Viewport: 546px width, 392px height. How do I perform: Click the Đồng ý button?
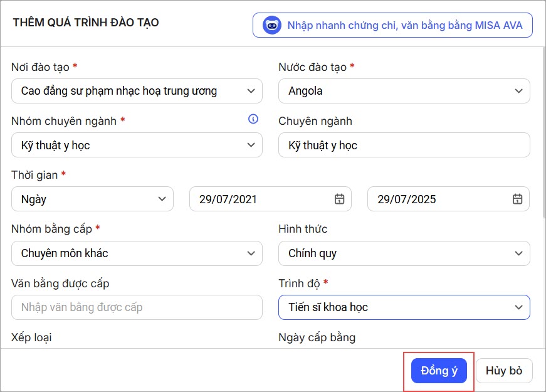(x=439, y=371)
